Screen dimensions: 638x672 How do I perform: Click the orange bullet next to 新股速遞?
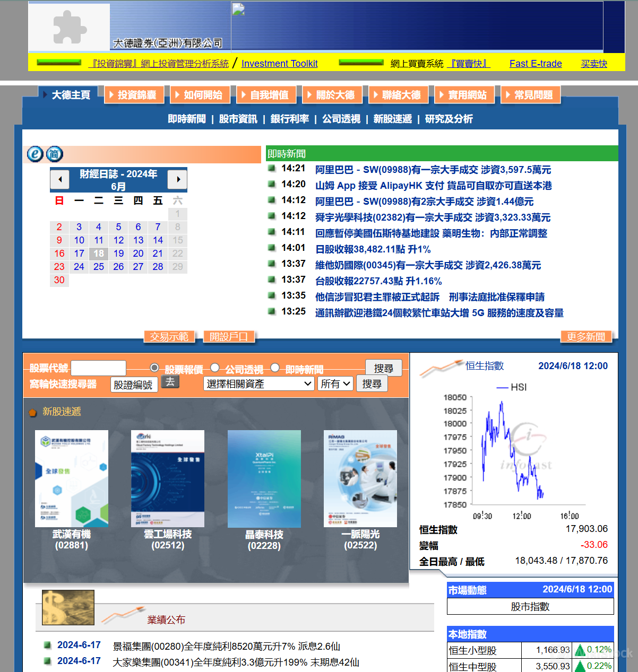(x=33, y=412)
